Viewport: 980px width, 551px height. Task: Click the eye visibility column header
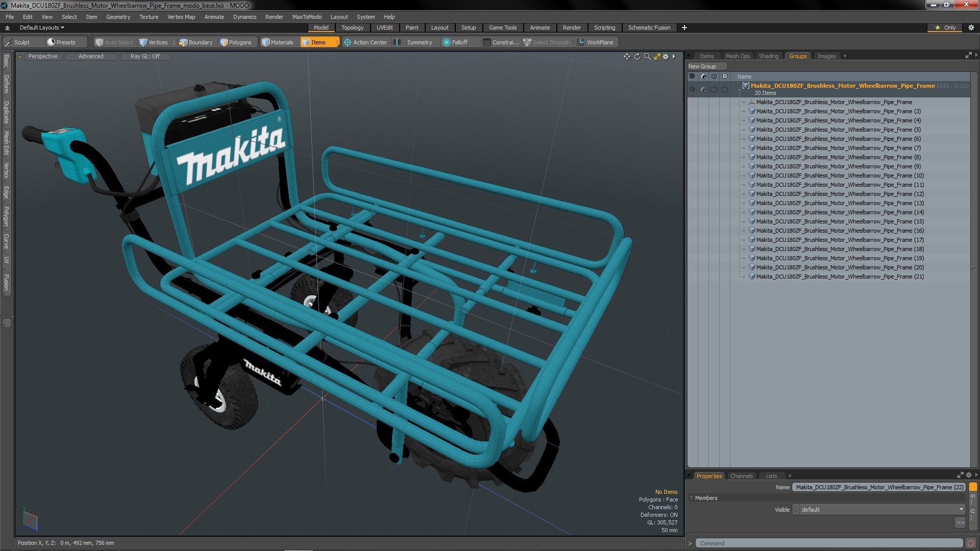[x=692, y=77]
